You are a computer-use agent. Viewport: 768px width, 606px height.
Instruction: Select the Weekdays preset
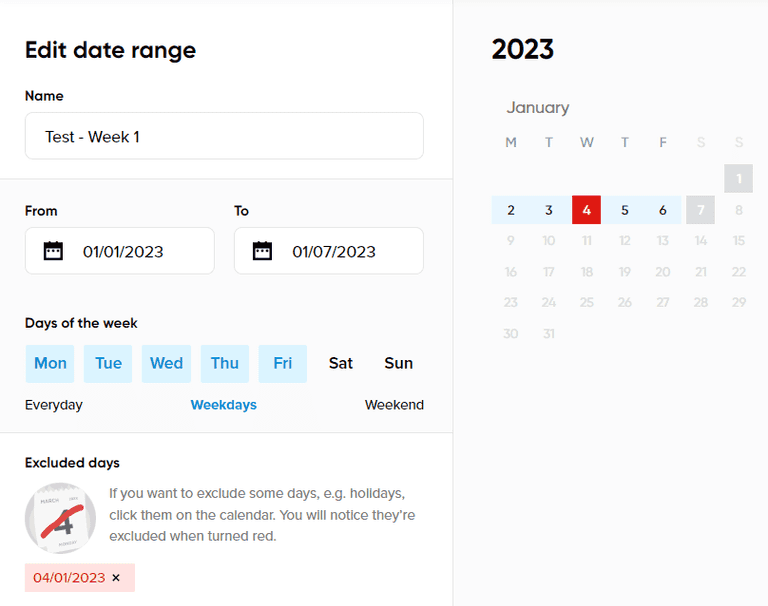click(x=224, y=405)
